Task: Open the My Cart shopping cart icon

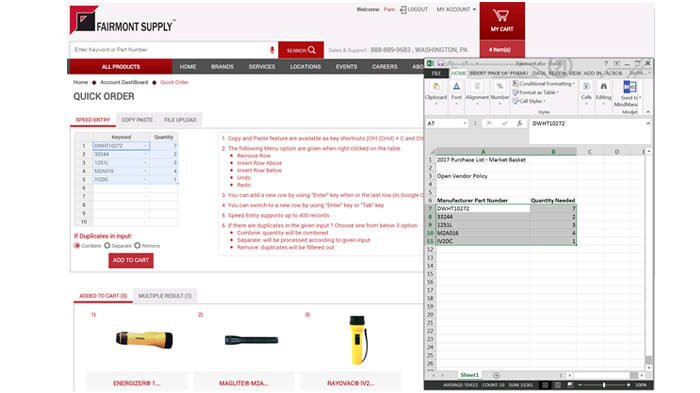Action: click(x=502, y=16)
